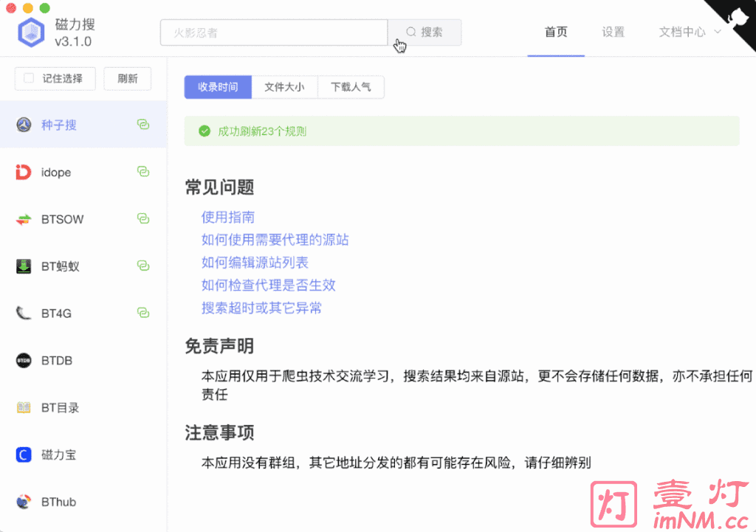Switch sorting to 下载人气

(351, 87)
